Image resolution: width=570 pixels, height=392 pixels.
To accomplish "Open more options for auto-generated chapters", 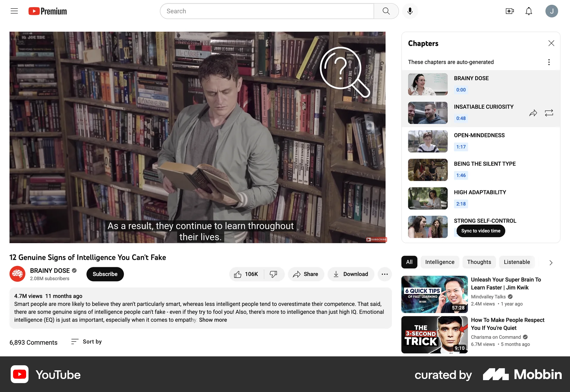I will pyautogui.click(x=549, y=62).
